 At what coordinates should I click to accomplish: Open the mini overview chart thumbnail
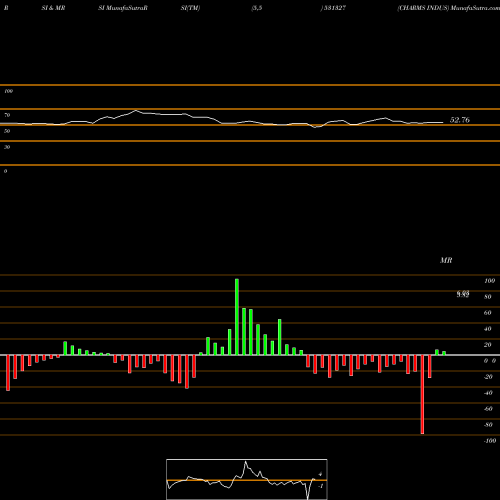247,479
